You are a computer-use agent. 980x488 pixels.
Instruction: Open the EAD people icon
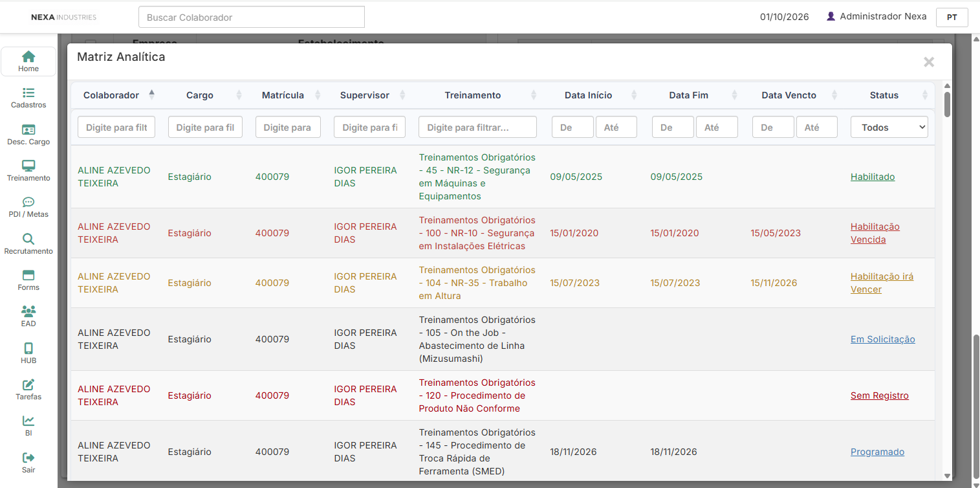click(28, 311)
